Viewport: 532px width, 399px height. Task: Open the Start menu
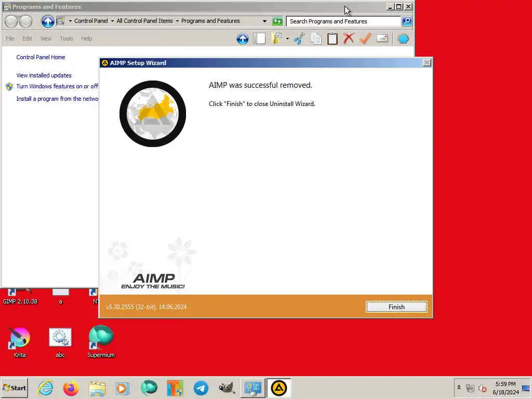14,388
